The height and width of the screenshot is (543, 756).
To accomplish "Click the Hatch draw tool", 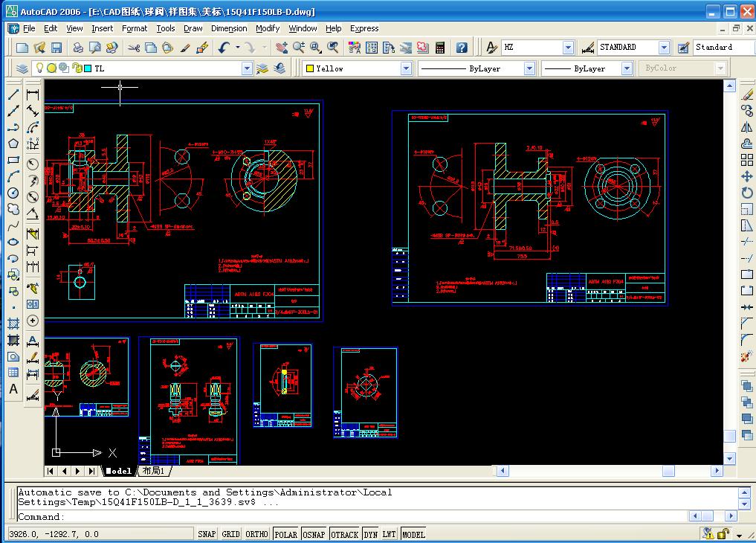I will [13, 323].
